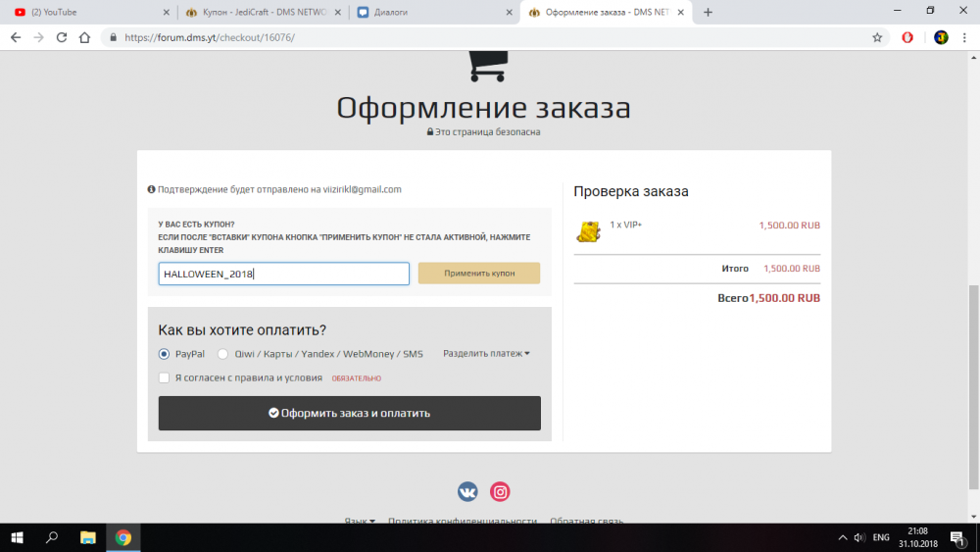
Task: Click the VIP+ item thumbnail icon
Action: (588, 231)
